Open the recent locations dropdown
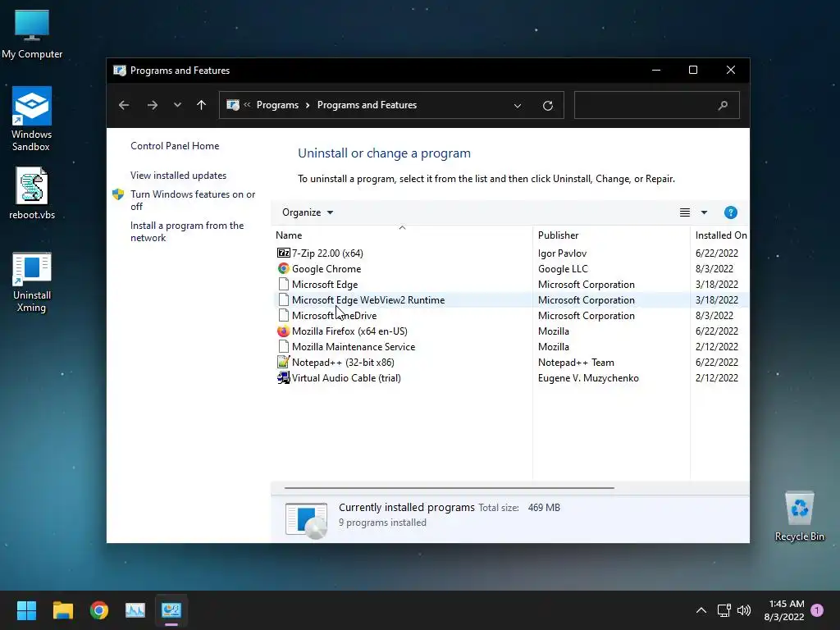This screenshot has height=630, width=840. (177, 105)
